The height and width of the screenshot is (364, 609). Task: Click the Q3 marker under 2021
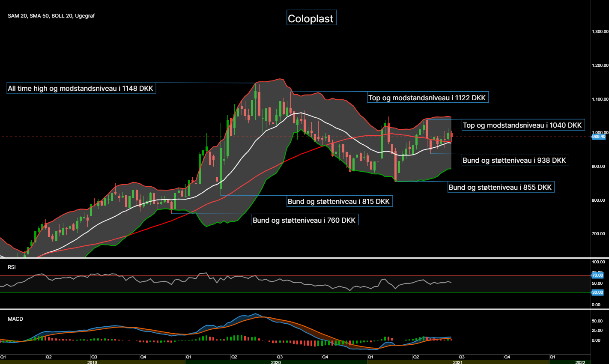tap(462, 357)
